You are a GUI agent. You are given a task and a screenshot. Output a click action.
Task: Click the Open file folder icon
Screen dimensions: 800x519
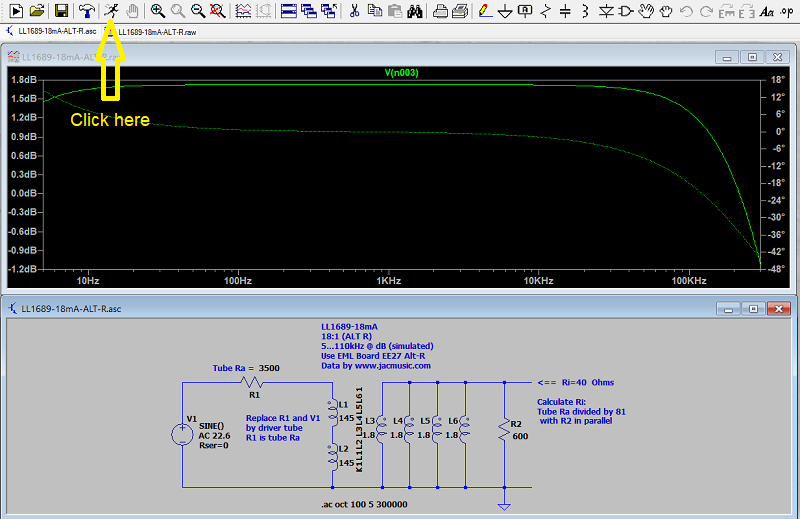tap(37, 11)
